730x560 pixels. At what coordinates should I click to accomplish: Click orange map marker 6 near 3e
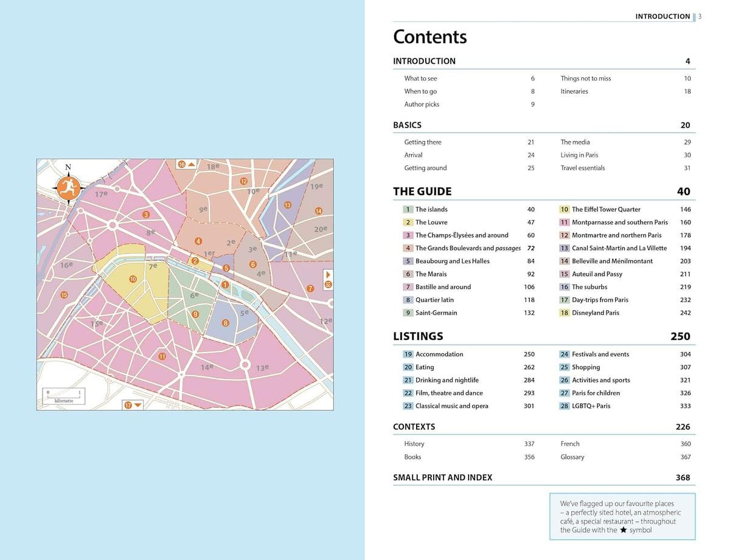253,264
